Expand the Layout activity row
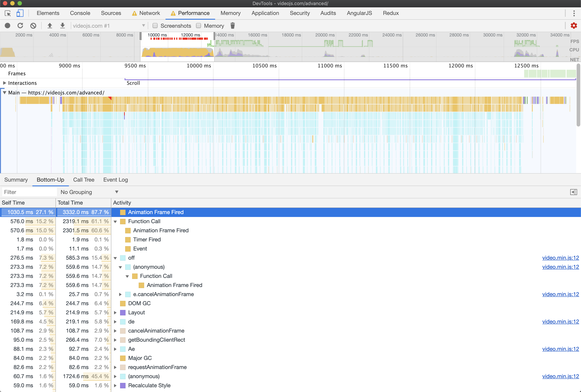The width and height of the screenshot is (581, 392). point(115,313)
